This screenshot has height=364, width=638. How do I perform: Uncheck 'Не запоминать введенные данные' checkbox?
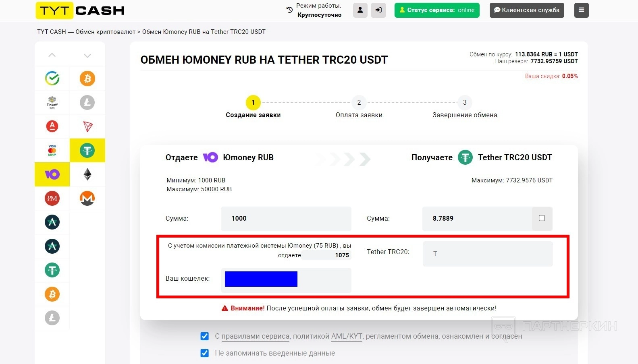[205, 353]
